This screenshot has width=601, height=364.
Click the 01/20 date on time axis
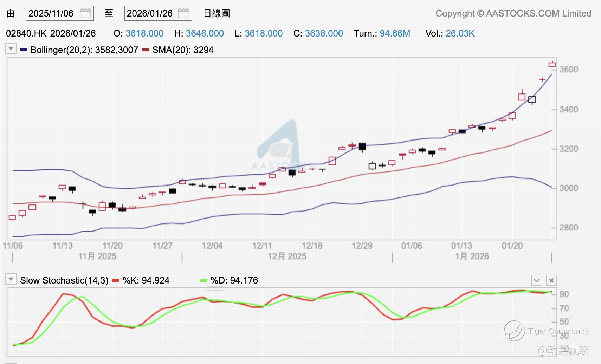pos(512,246)
